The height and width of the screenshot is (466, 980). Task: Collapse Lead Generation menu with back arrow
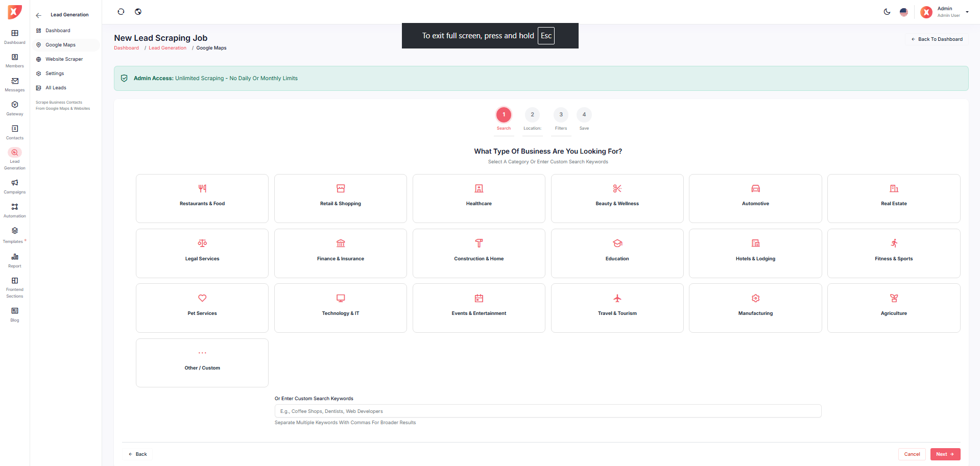pos(39,15)
